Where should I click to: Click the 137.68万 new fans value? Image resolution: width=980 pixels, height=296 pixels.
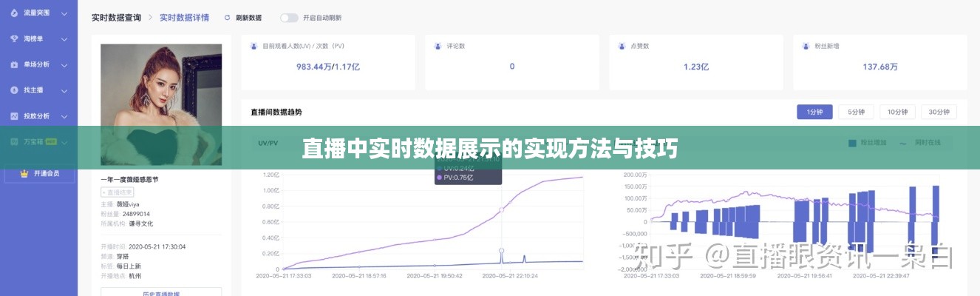[x=880, y=67]
